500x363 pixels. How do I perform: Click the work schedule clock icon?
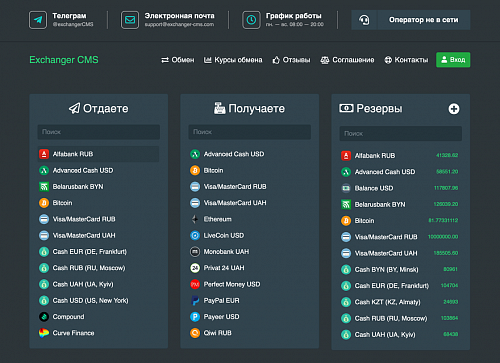click(251, 20)
